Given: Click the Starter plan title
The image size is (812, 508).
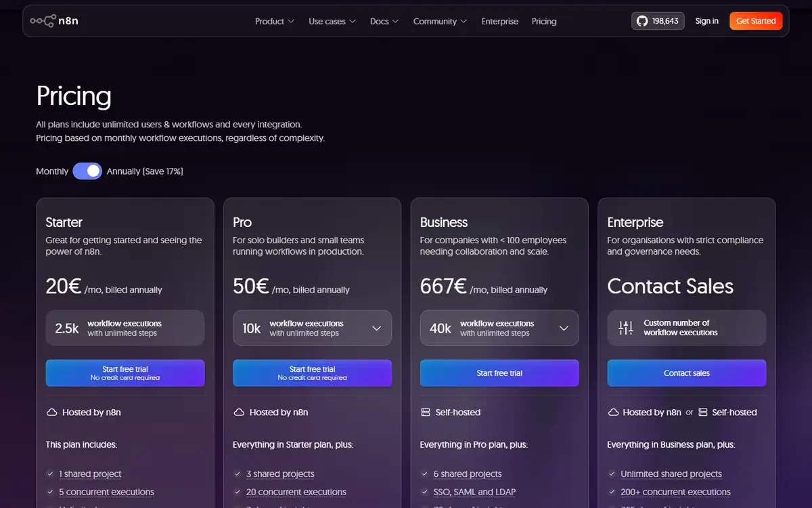Looking at the screenshot, I should pyautogui.click(x=64, y=222).
